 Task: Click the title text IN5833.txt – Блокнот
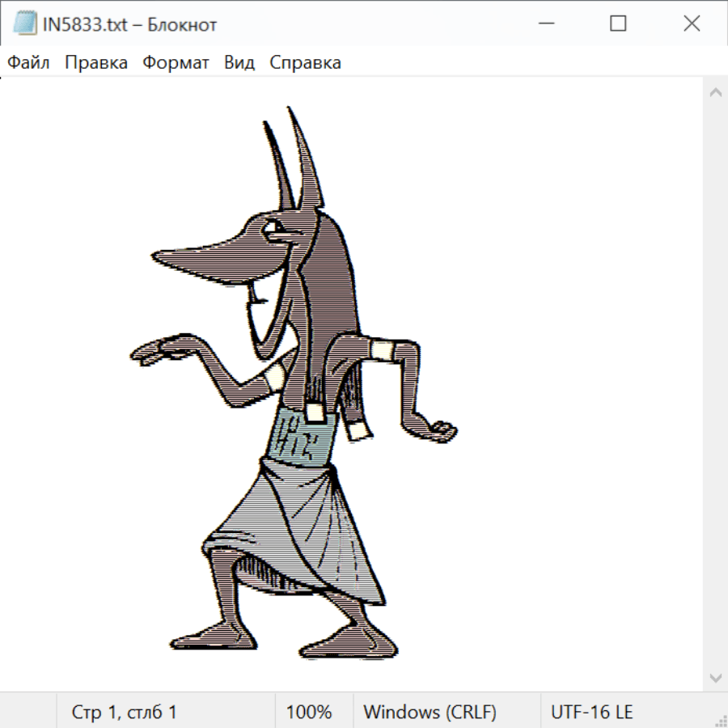pos(129,24)
